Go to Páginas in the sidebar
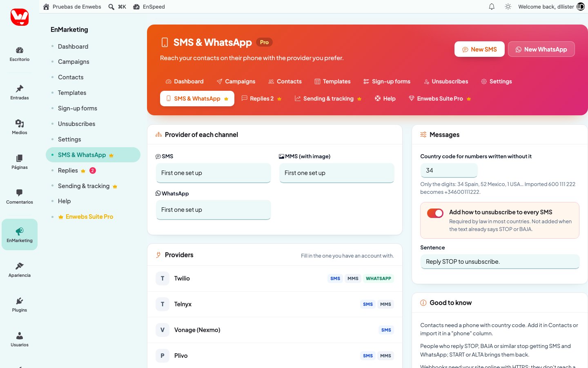 pyautogui.click(x=20, y=162)
